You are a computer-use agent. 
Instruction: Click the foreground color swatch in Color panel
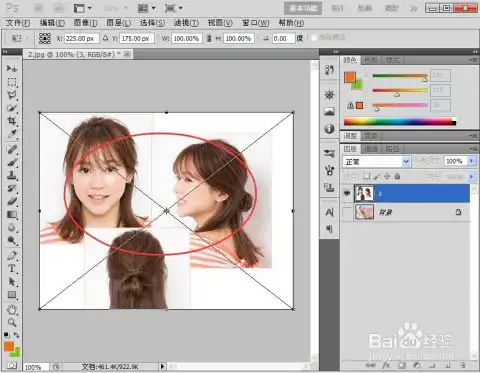point(350,77)
